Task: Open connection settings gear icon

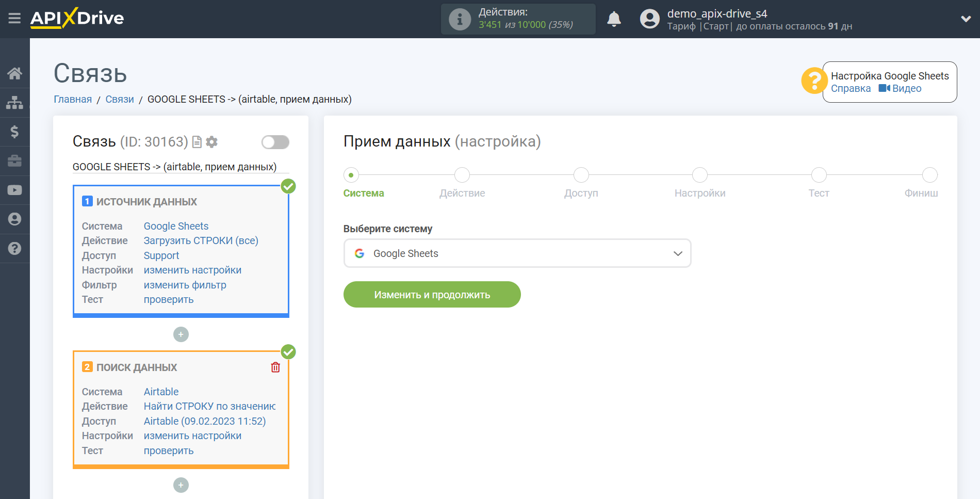Action: (211, 142)
